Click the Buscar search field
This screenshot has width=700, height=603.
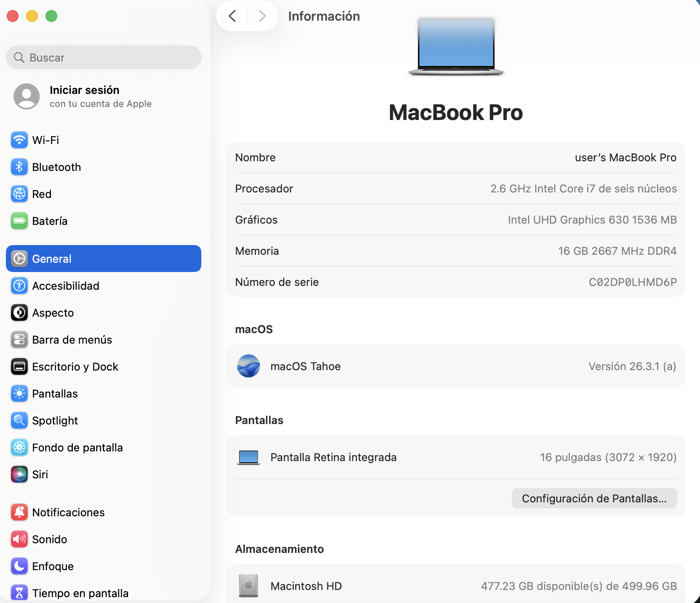point(104,57)
